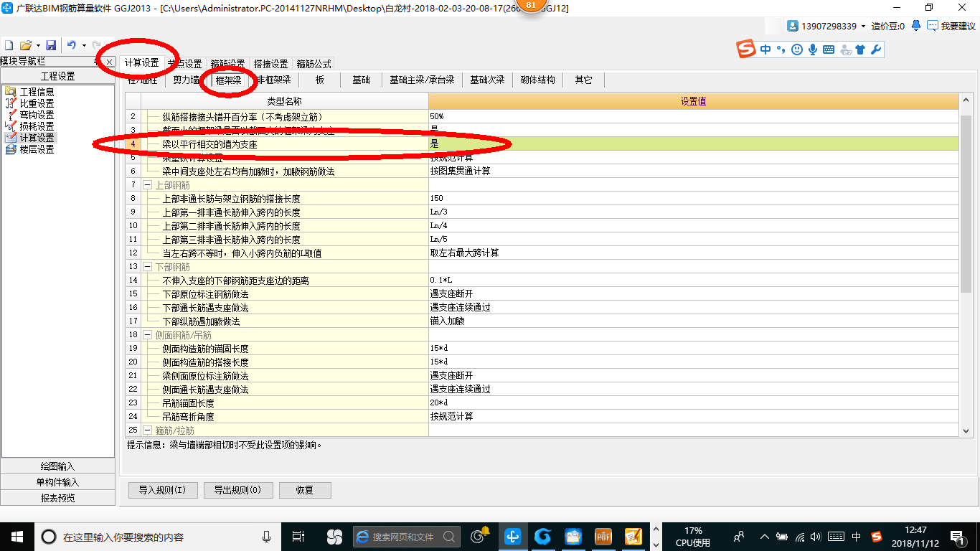Select 工程信息 in the navigation list
This screenshot has height=551, width=980.
[37, 92]
